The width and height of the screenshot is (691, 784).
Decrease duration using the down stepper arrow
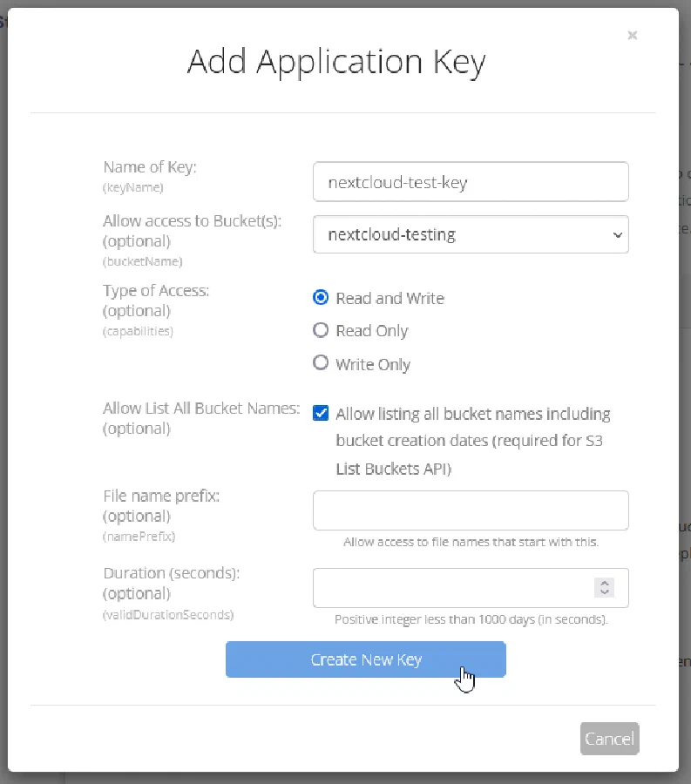pyautogui.click(x=604, y=591)
